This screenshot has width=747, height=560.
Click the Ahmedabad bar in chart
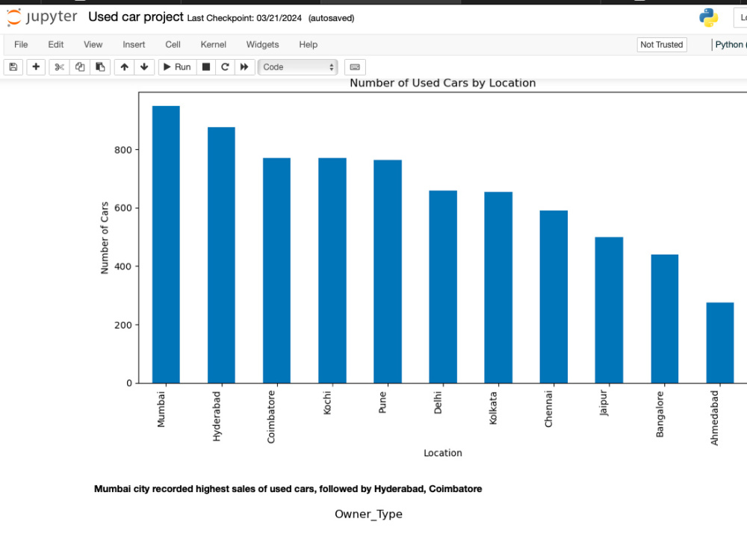coord(720,343)
